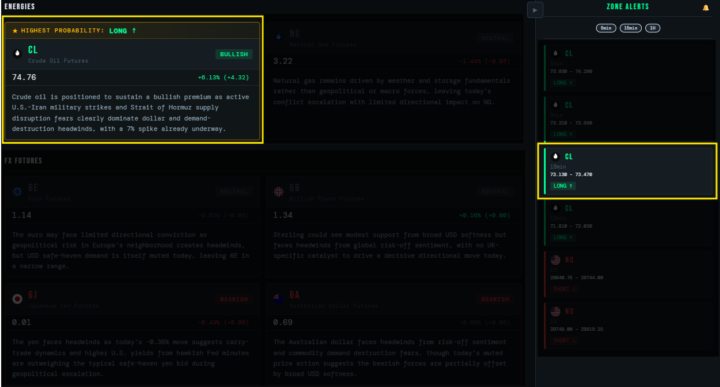This screenshot has width=720, height=387.
Task: Click the BULLISH badge on CL card
Action: 234,54
